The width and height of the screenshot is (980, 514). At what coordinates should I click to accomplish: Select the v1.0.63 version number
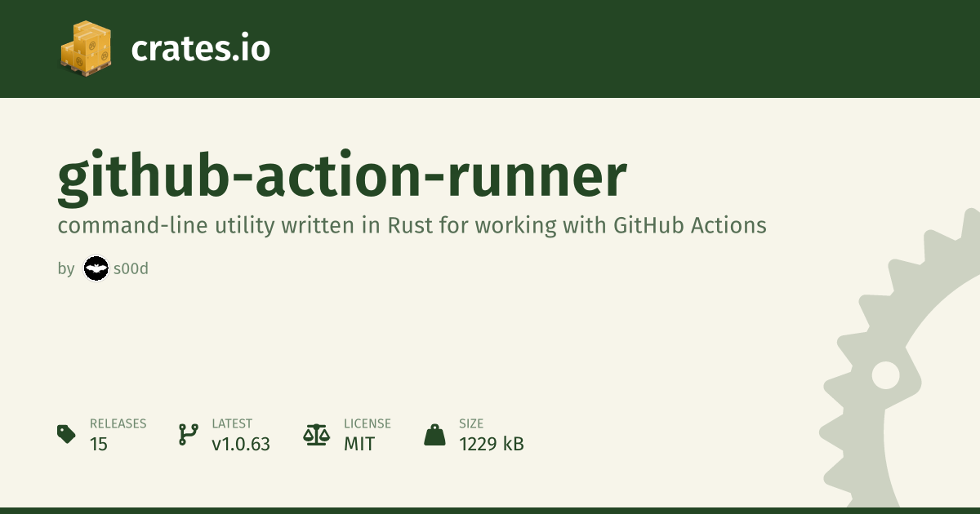241,445
